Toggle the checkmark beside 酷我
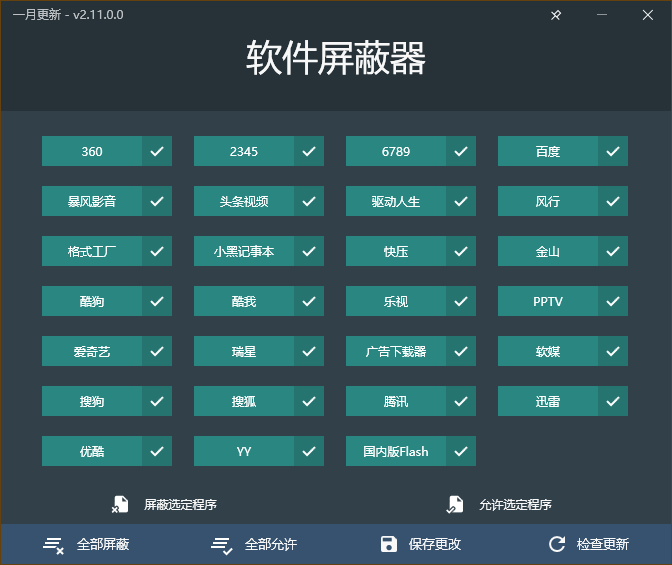 tap(309, 301)
